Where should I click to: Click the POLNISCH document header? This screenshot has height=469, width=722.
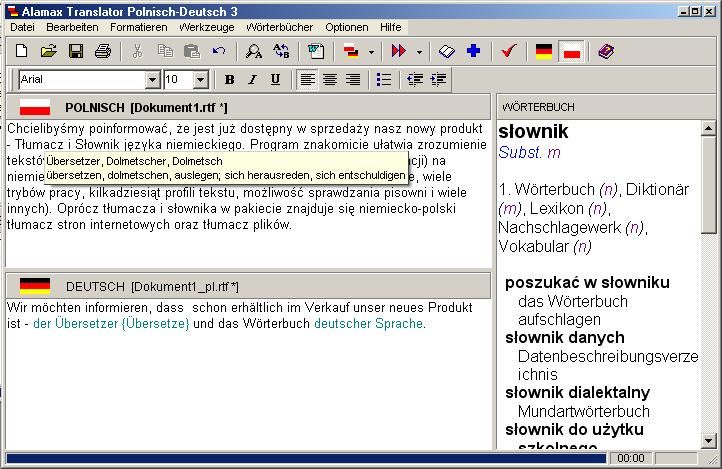pos(249,107)
